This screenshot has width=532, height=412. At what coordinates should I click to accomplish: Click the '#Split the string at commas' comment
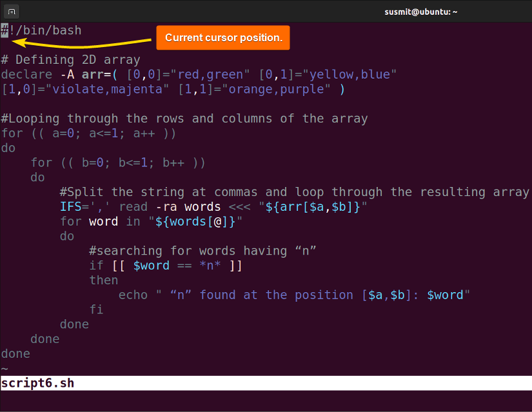[295, 192]
